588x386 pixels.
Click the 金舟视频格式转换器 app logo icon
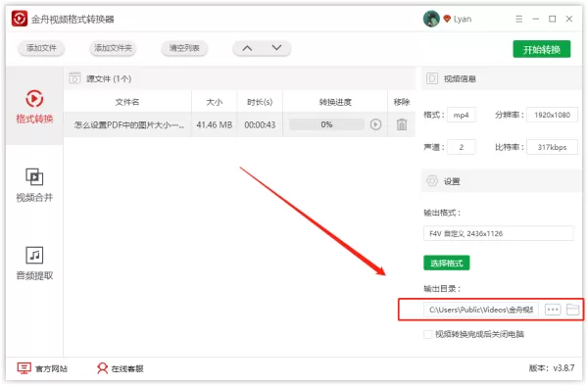20,19
